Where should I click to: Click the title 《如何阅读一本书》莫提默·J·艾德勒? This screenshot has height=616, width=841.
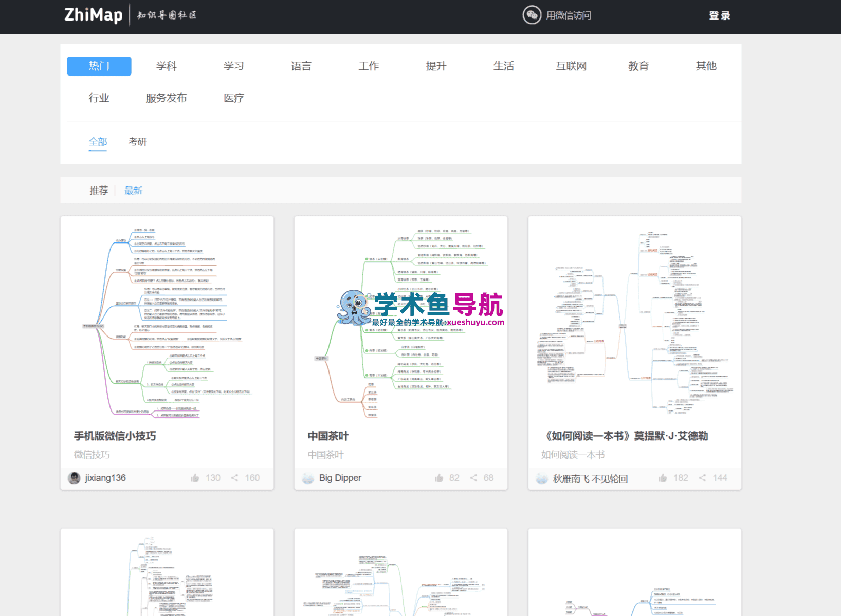[x=625, y=436]
